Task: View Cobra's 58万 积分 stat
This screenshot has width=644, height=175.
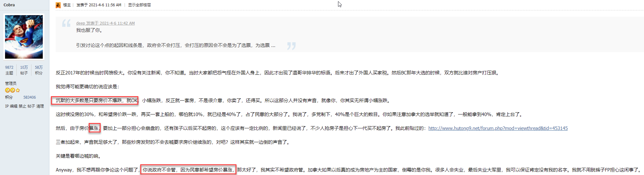Action: 39,70
